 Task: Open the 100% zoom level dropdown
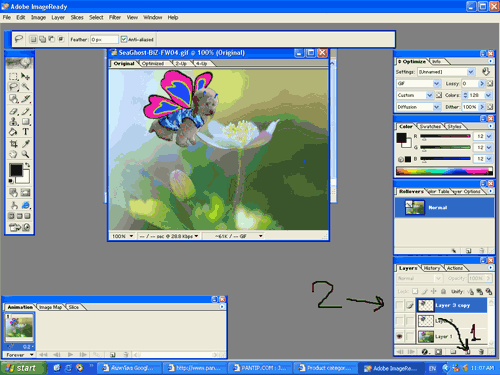point(122,236)
